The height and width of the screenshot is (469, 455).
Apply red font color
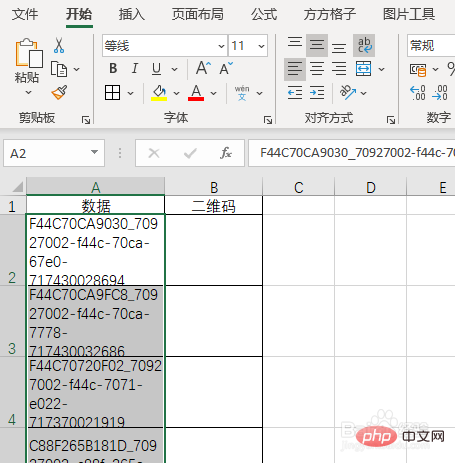(196, 93)
